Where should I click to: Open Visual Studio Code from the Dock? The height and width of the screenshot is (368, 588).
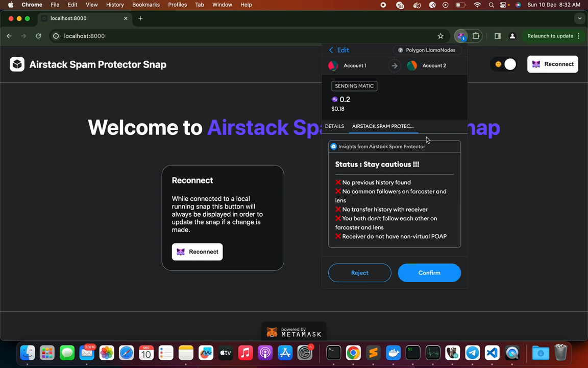pyautogui.click(x=493, y=353)
